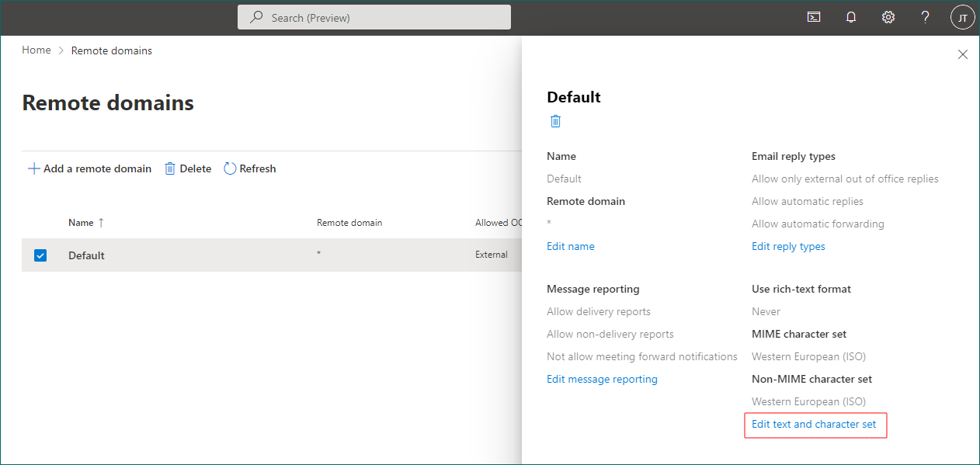Open the Edit reply types link
Image resolution: width=980 pixels, height=465 pixels.
point(788,246)
